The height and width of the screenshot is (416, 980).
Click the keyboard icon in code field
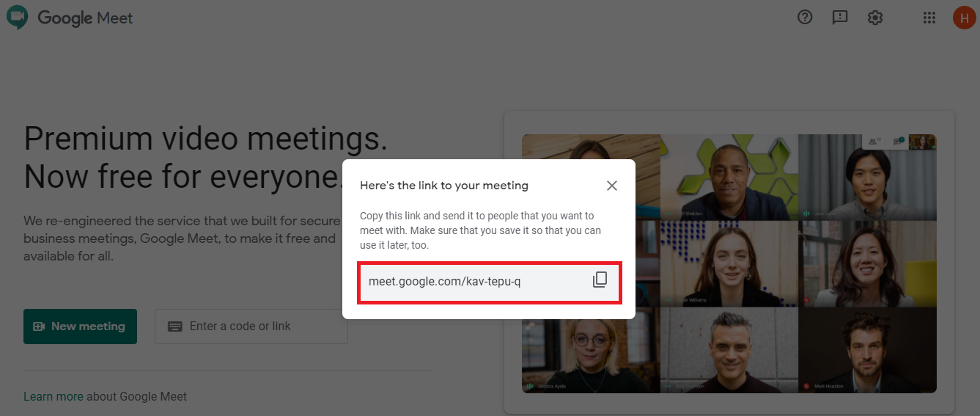click(x=174, y=326)
